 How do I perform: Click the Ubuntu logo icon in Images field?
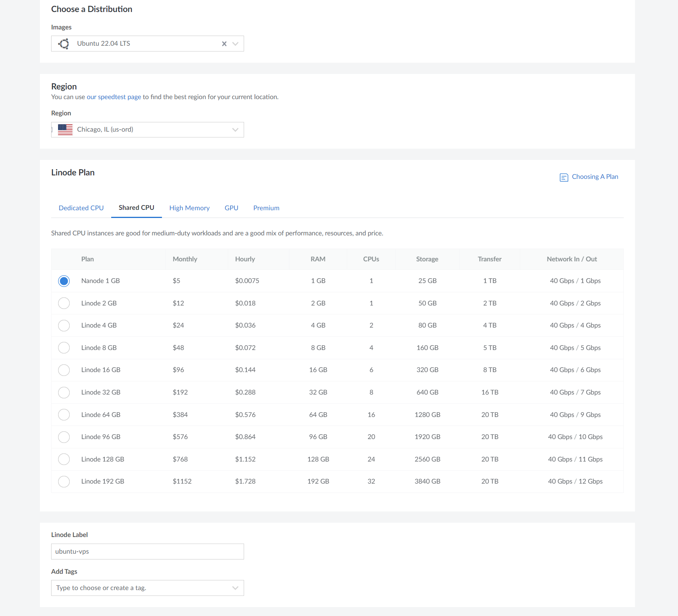tap(64, 44)
